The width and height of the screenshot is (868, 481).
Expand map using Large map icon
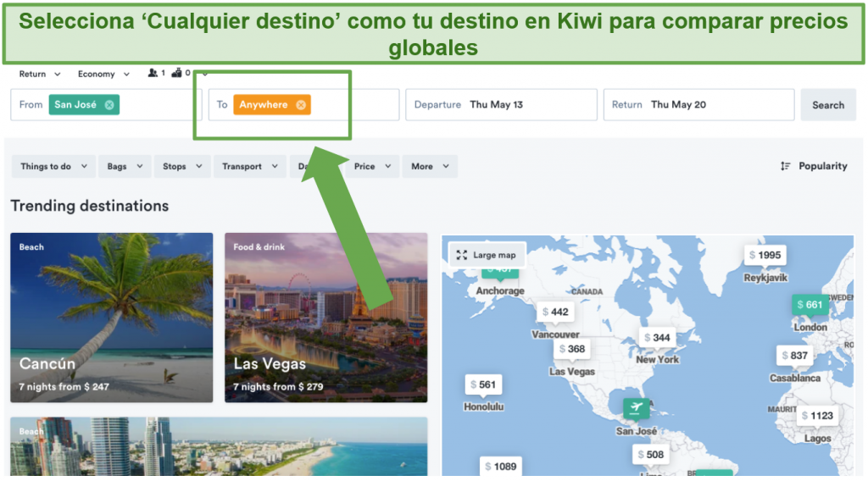462,255
